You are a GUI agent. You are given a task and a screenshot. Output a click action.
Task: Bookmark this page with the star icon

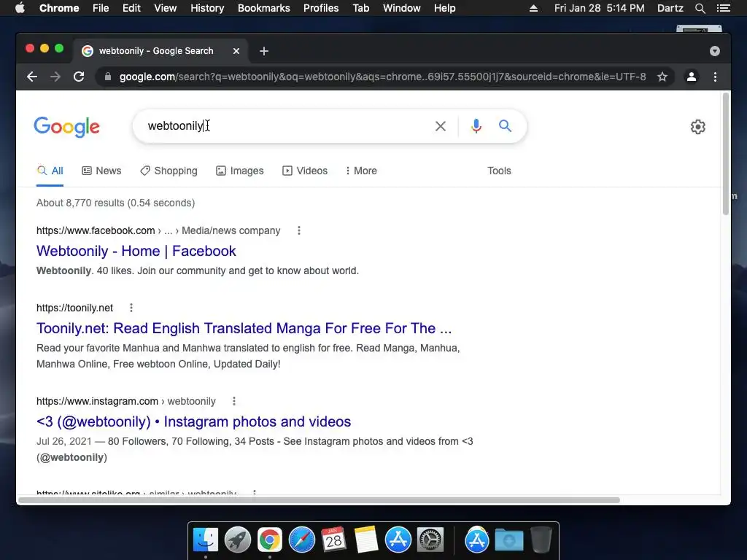(662, 77)
